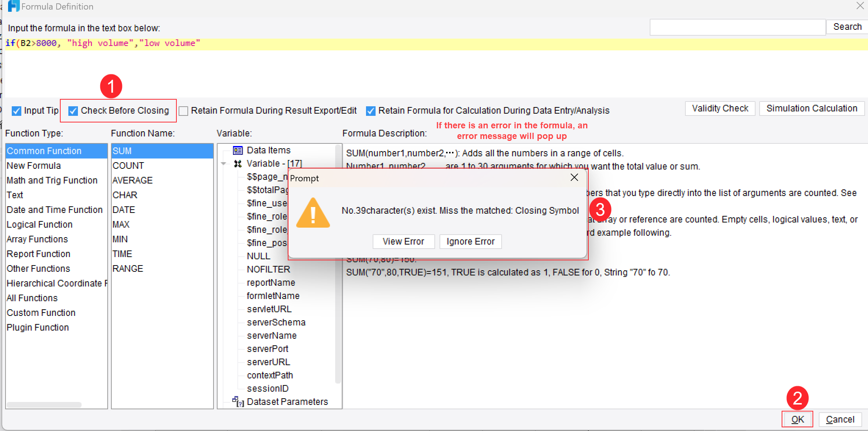Select the reportName variable
This screenshot has width=868, height=431.
[271, 283]
